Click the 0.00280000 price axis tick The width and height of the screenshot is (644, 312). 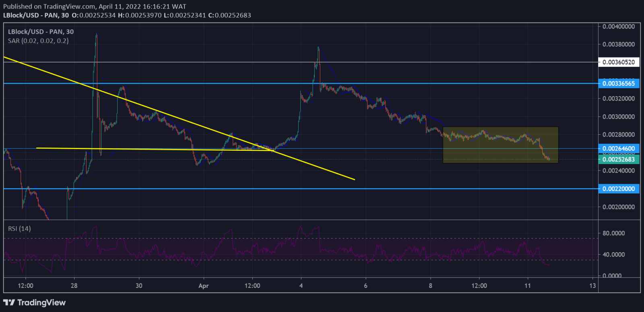point(619,134)
